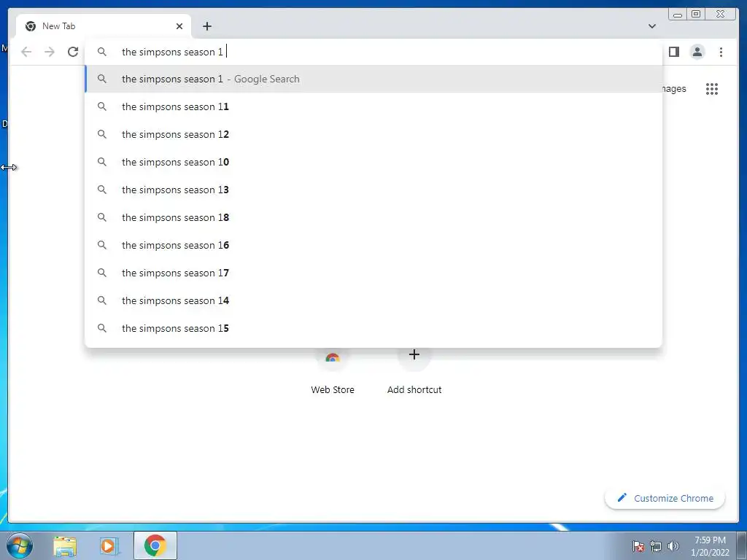
Task: Click the Reload page icon
Action: click(73, 52)
